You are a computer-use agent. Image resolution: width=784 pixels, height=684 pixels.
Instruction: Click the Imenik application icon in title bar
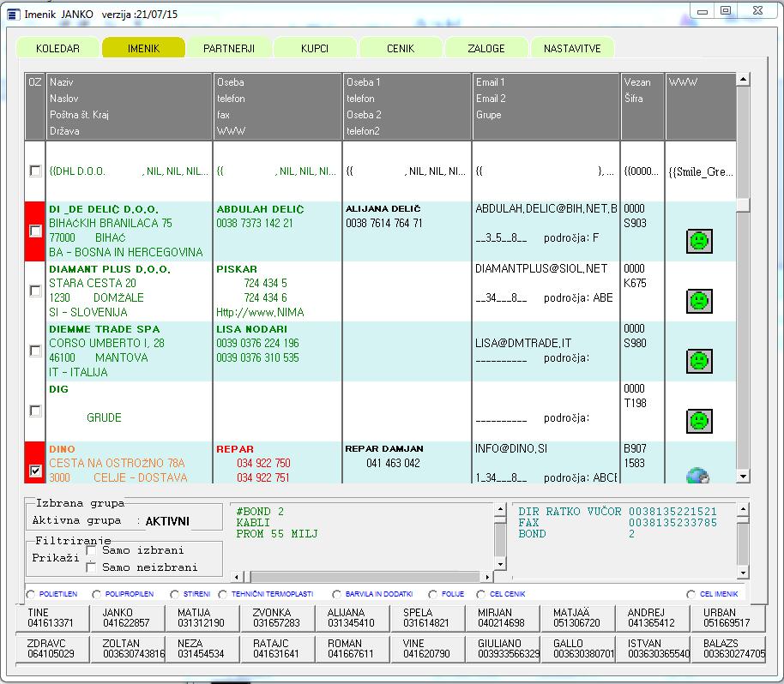click(x=13, y=13)
